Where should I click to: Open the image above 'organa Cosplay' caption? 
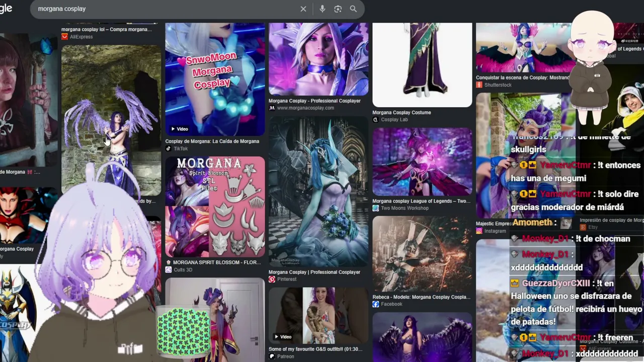click(29, 216)
